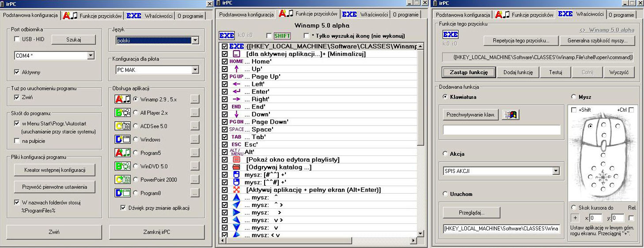Image resolution: width=644 pixels, height=248 pixels.
Task: Click the ACDSee 5.0 application icon
Action: (x=121, y=126)
